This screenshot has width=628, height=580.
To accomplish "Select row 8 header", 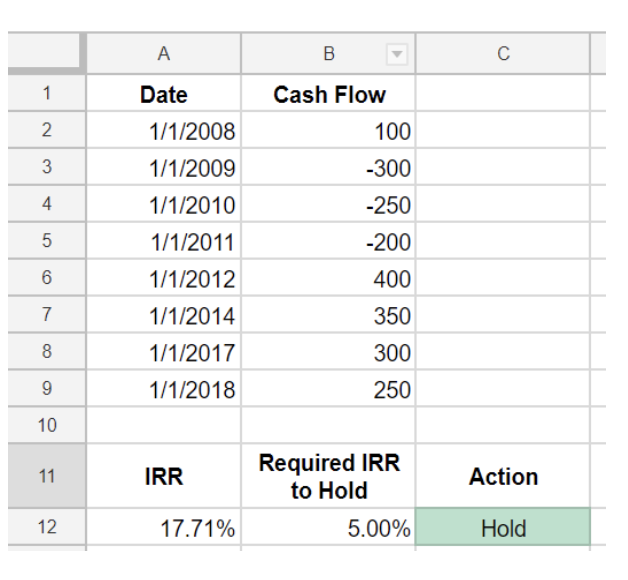I will click(46, 351).
